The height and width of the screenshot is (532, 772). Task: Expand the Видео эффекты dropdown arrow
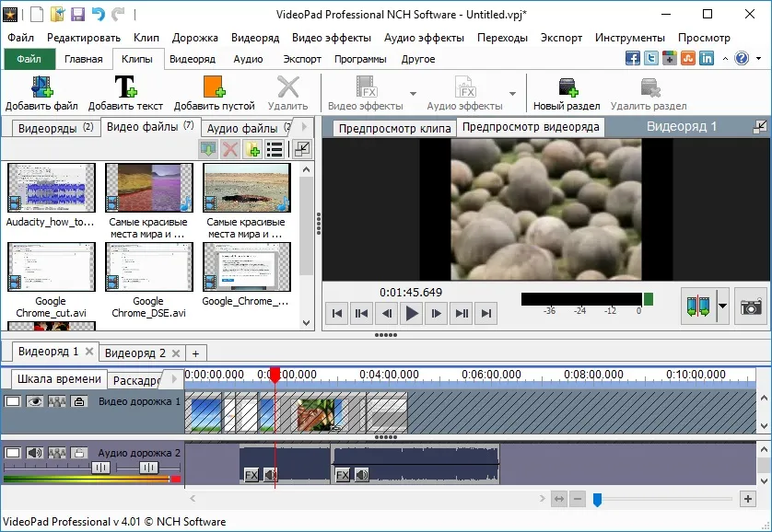[x=413, y=93]
